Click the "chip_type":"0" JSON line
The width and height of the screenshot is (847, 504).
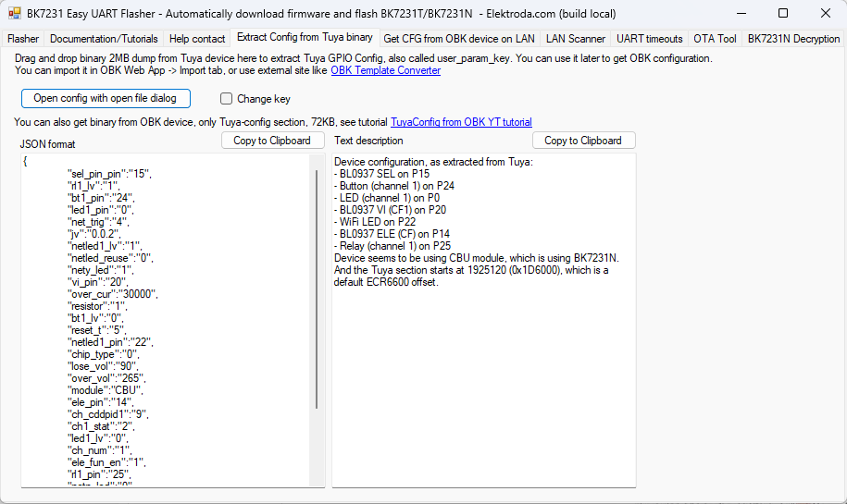pyautogui.click(x=103, y=354)
